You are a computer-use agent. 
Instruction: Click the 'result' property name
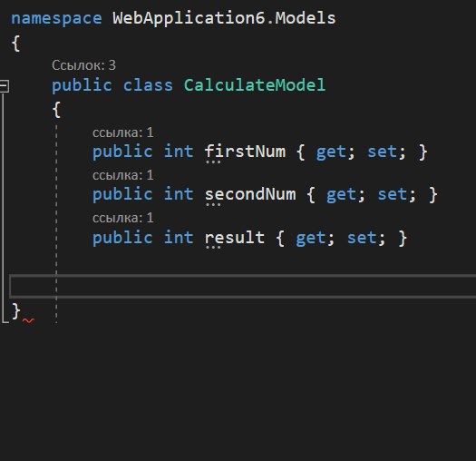pyautogui.click(x=235, y=238)
